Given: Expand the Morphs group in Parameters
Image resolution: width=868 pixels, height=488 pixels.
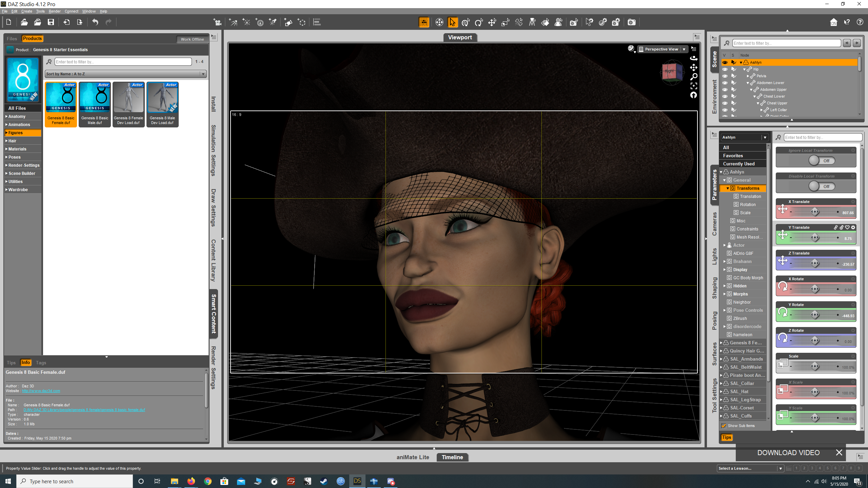Looking at the screenshot, I should pyautogui.click(x=725, y=294).
